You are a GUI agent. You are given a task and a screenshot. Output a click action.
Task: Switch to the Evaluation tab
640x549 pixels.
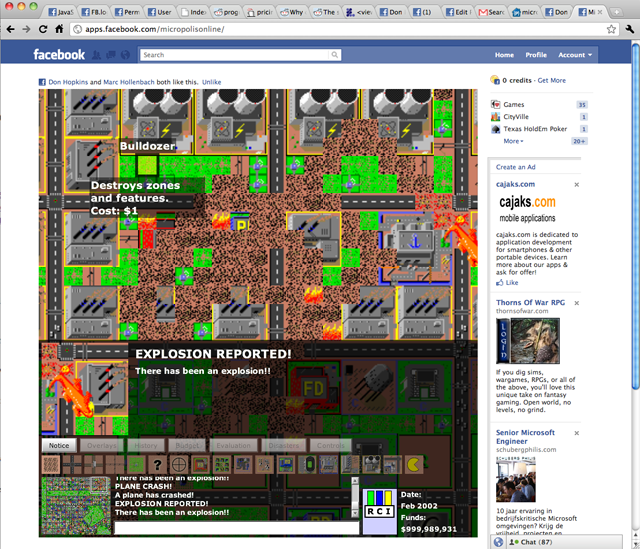(233, 445)
